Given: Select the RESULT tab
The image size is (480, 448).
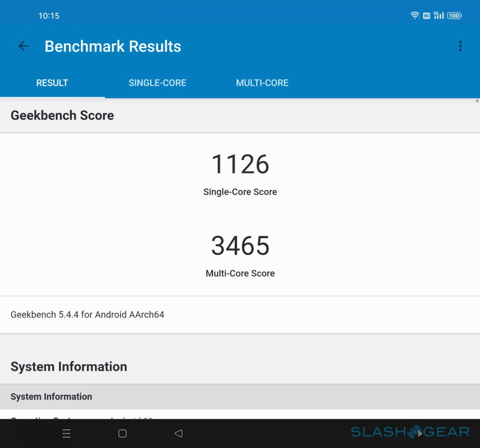Looking at the screenshot, I should point(52,83).
